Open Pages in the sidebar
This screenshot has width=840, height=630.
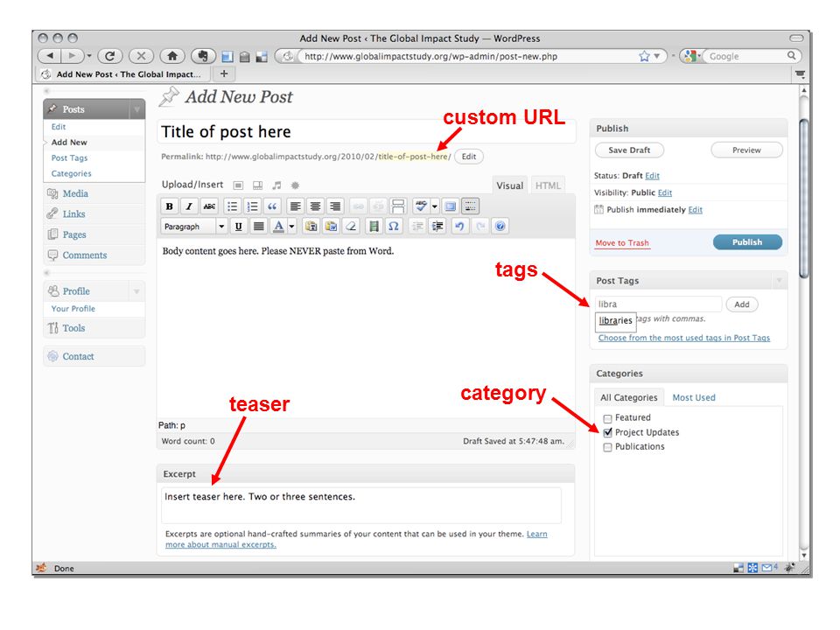coord(74,234)
